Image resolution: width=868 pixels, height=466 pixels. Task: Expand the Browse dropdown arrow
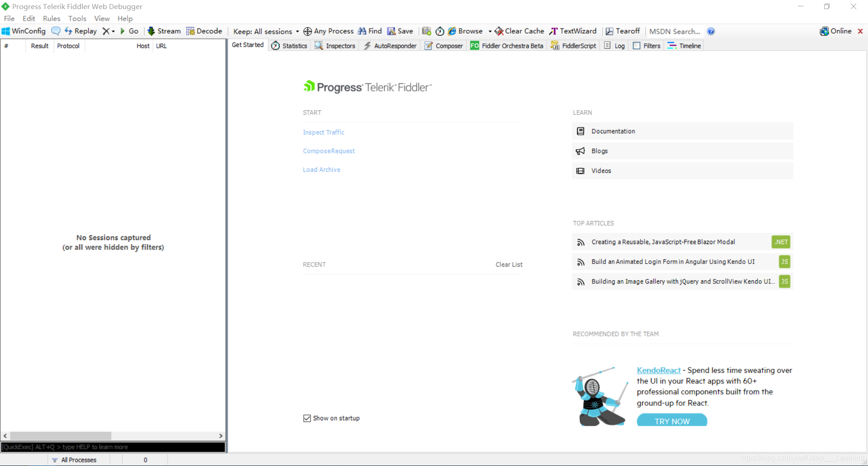coord(490,31)
